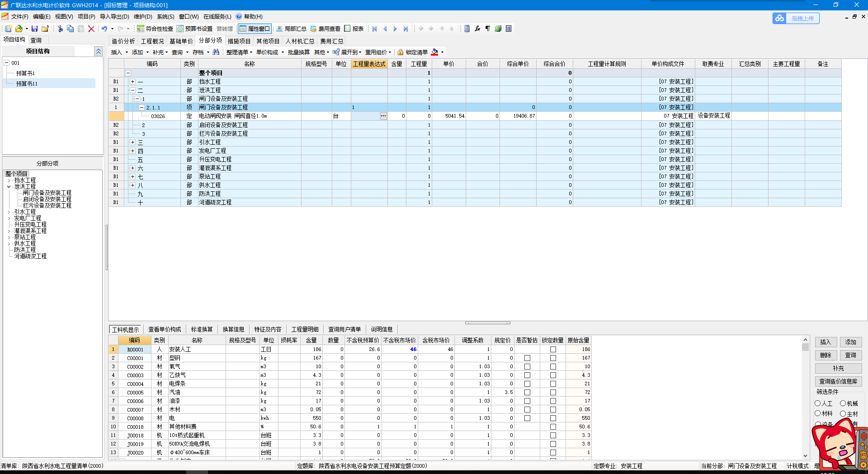The image size is (868, 474).
Task: Go to first record navigation icon
Action: pyautogui.click(x=375, y=28)
